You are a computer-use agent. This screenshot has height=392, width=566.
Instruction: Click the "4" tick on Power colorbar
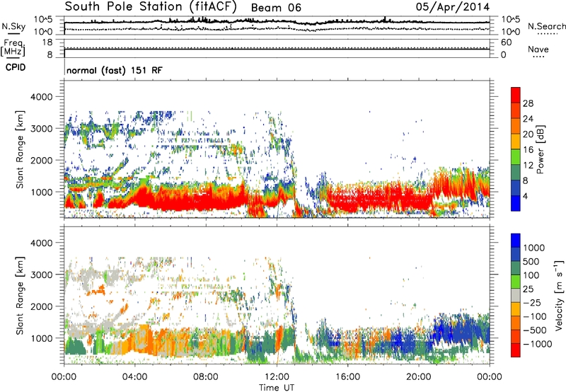click(x=525, y=196)
